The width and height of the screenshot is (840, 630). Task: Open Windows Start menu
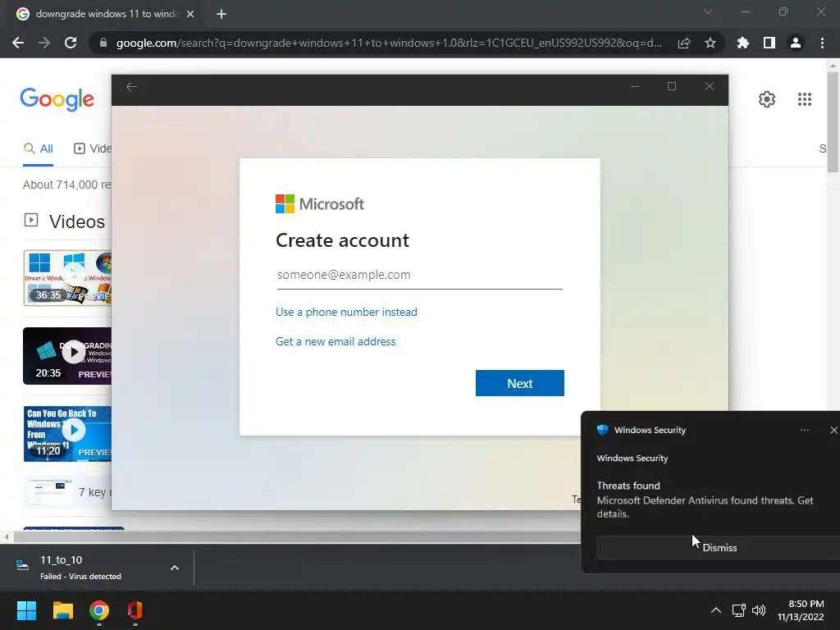(26, 610)
